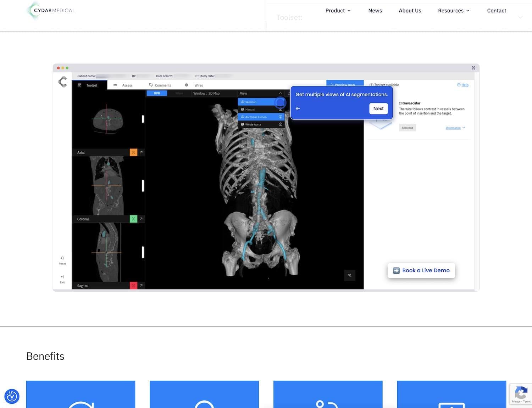Show the Whole Aorta layer
This screenshot has width=532, height=408.
tap(243, 124)
